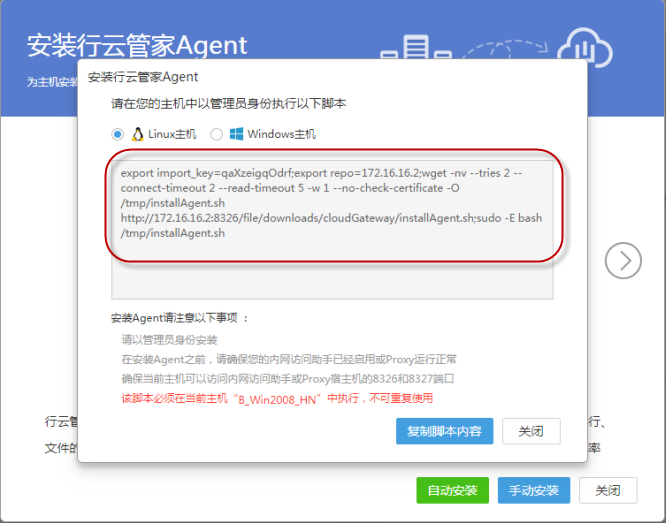This screenshot has width=666, height=523.
Task: Click the 复制脚本内容 button
Action: pyautogui.click(x=444, y=431)
